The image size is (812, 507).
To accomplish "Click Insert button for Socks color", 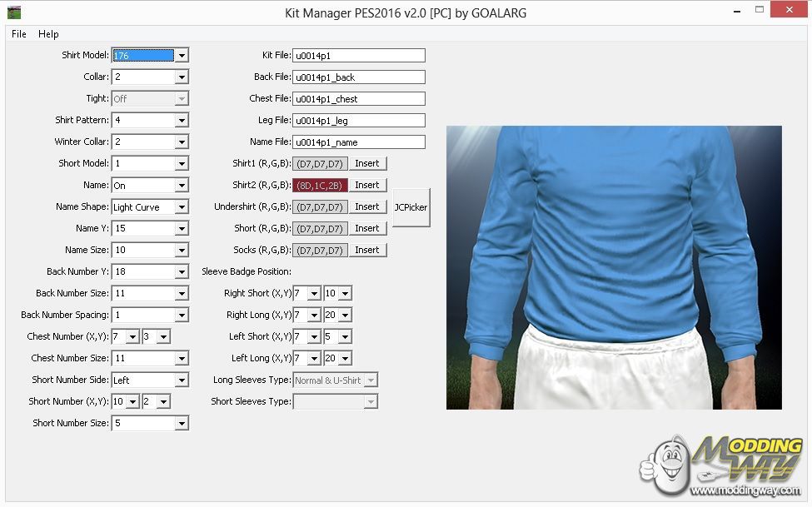I will point(366,251).
